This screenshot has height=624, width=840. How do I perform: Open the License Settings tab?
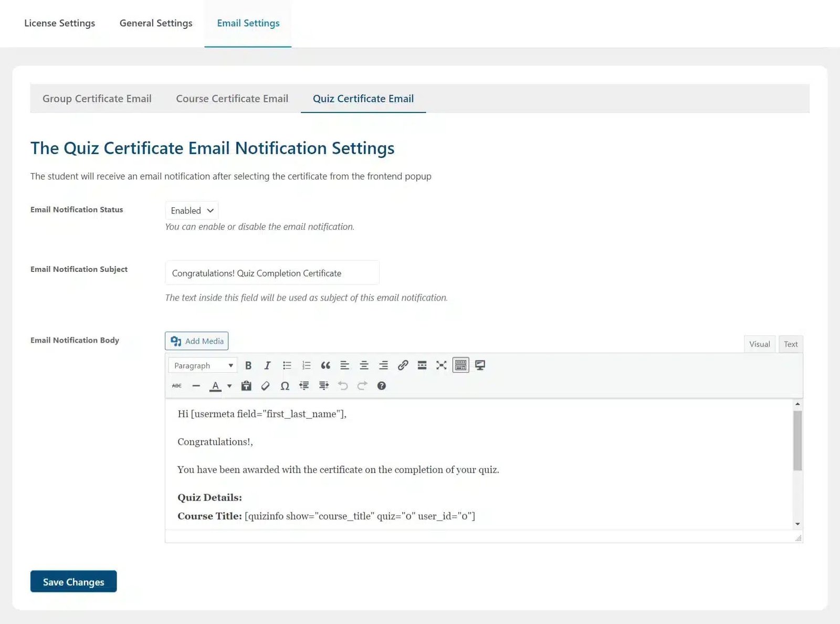point(60,23)
